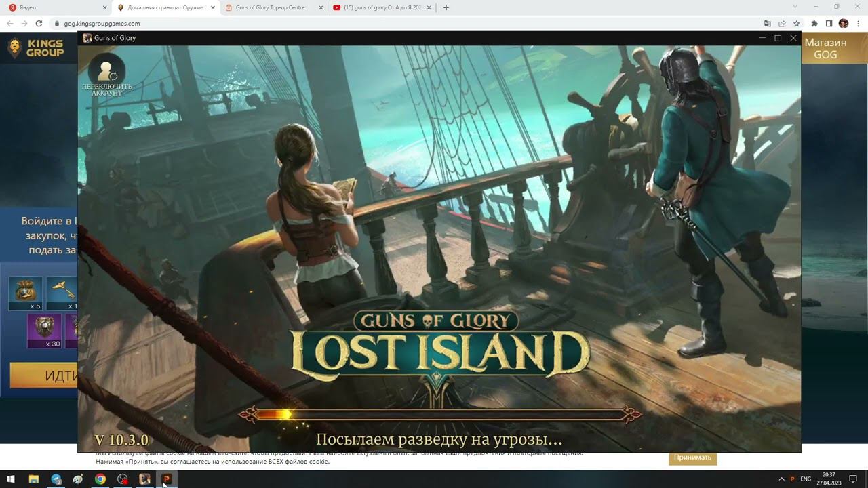Screen dimensions: 868x488
Task: Click the share page icon
Action: (782, 23)
